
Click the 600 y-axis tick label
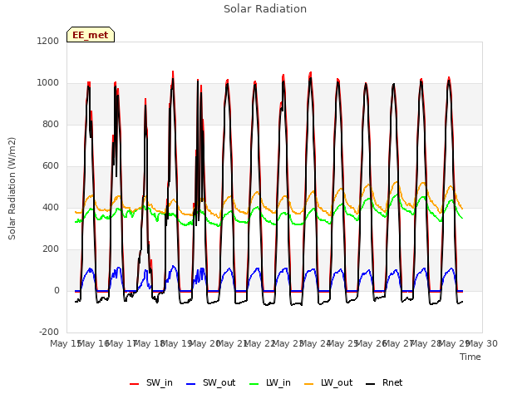pyautogui.click(x=51, y=166)
